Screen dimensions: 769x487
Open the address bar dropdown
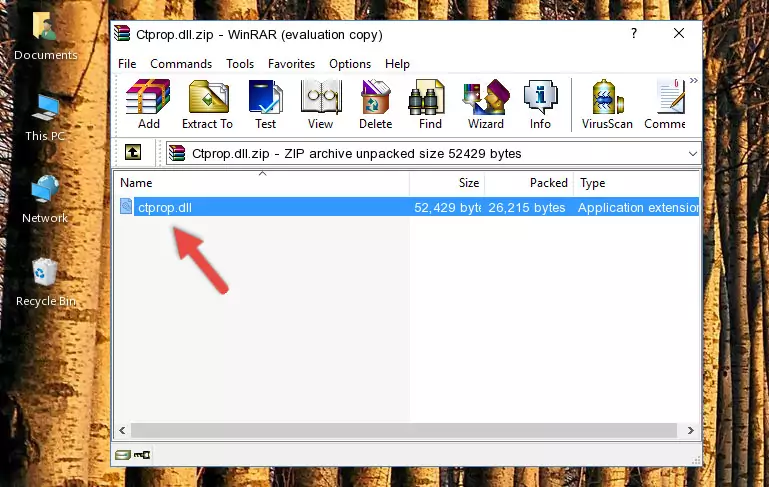tap(692, 154)
